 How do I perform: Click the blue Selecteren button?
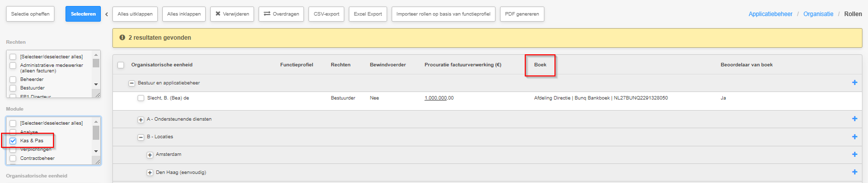pos(83,14)
